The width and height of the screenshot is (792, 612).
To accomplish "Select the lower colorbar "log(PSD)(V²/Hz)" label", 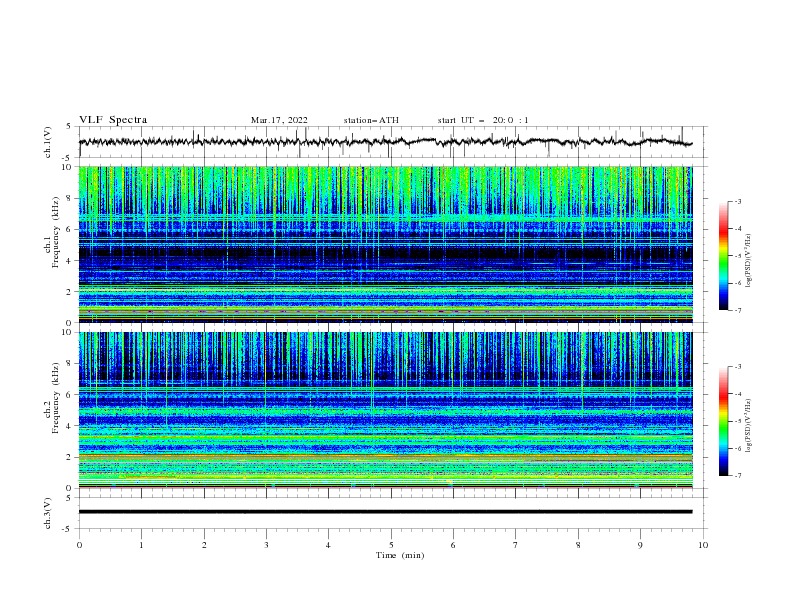I will click(749, 426).
